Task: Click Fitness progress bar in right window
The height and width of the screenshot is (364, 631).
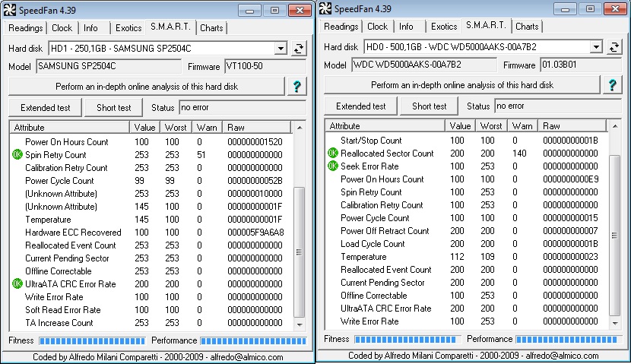Action: (x=407, y=339)
